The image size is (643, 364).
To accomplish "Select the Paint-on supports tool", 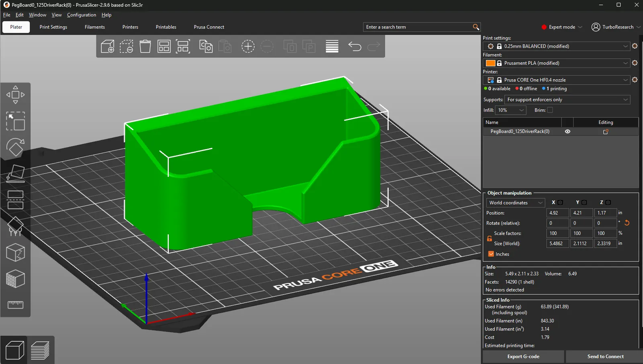I will click(15, 226).
